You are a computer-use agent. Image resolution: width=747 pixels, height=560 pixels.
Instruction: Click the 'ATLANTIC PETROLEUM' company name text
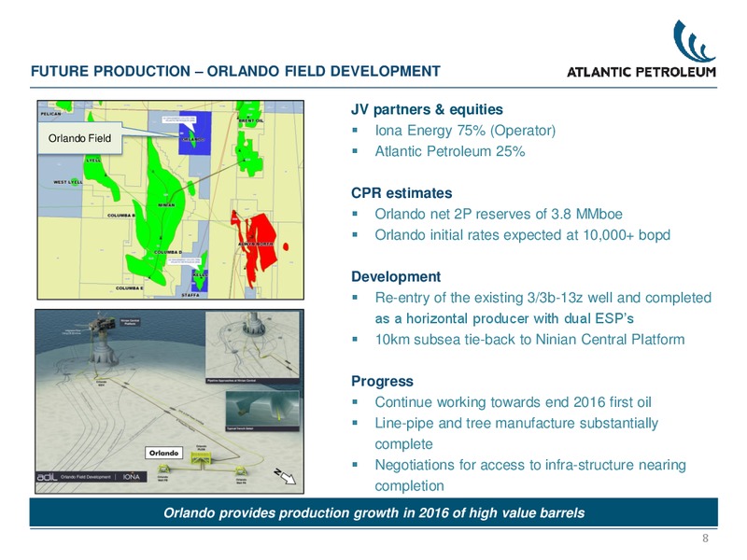pos(641,73)
